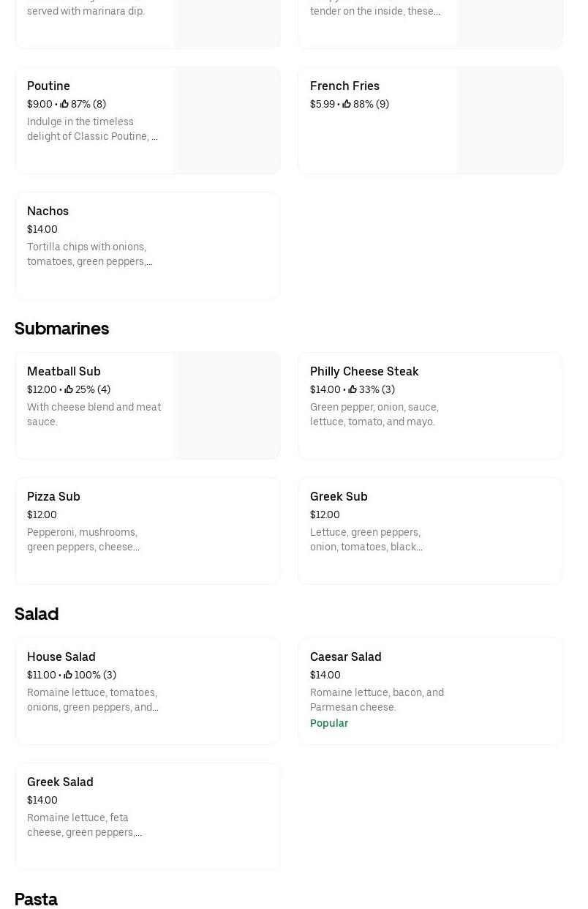Click the Philly Cheese Steak thumbs-up icon
588x909 pixels.
353,390
